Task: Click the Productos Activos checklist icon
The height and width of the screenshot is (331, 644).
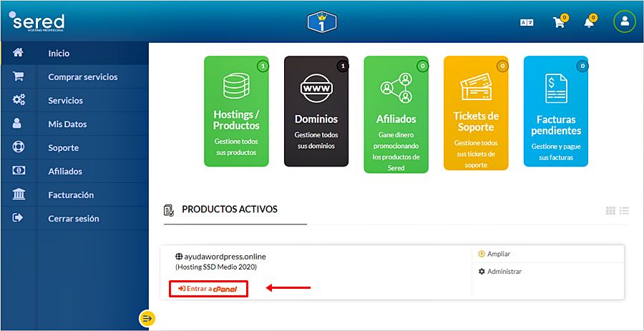Action: click(169, 210)
